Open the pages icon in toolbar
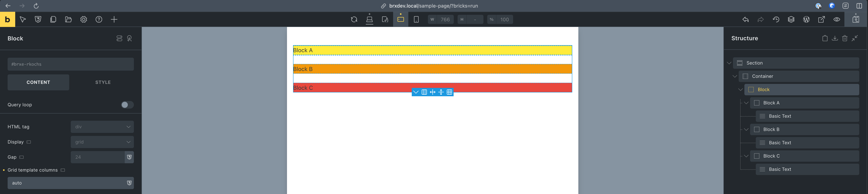The image size is (868, 194). point(53,20)
